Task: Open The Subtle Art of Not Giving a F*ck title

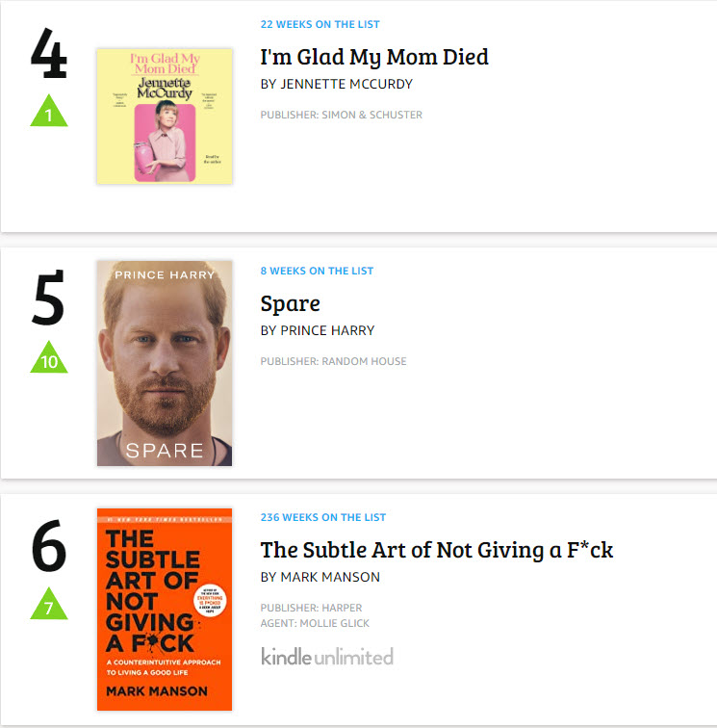Action: tap(436, 550)
